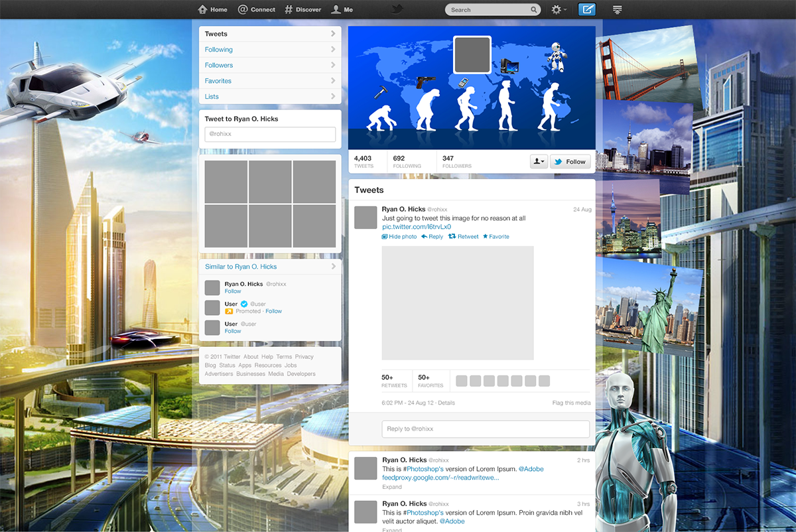Open the user actions dropdown beside Follow
The height and width of the screenshot is (532, 796).
[x=538, y=162]
